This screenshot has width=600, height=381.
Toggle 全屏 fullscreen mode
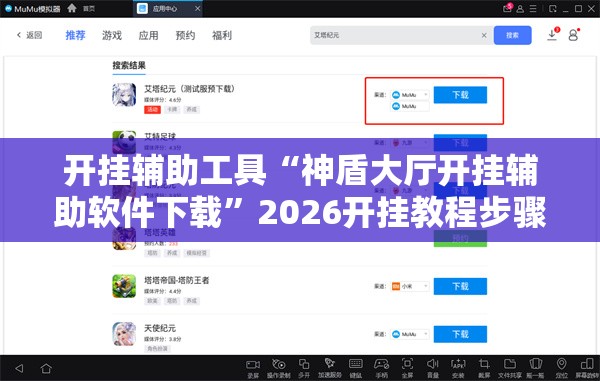point(407,368)
